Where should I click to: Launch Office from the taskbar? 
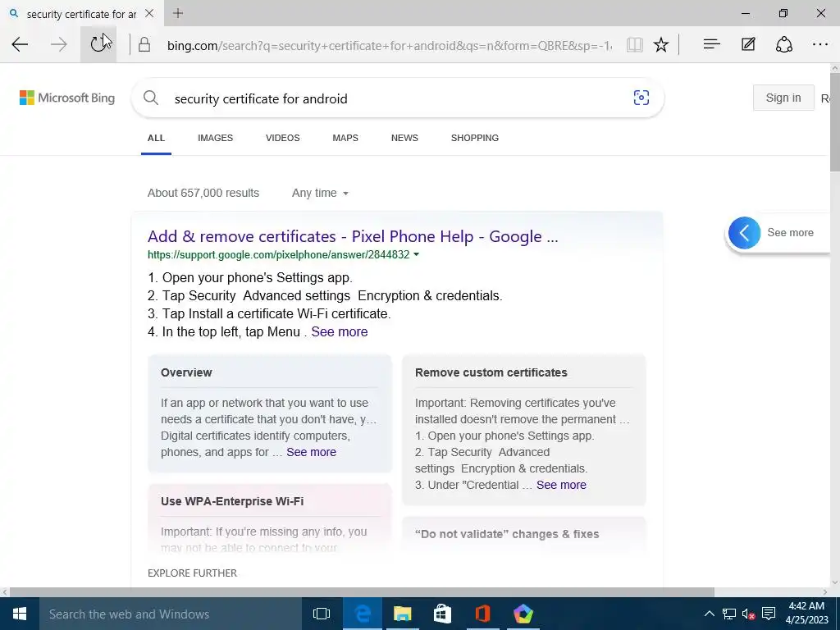pos(482,614)
